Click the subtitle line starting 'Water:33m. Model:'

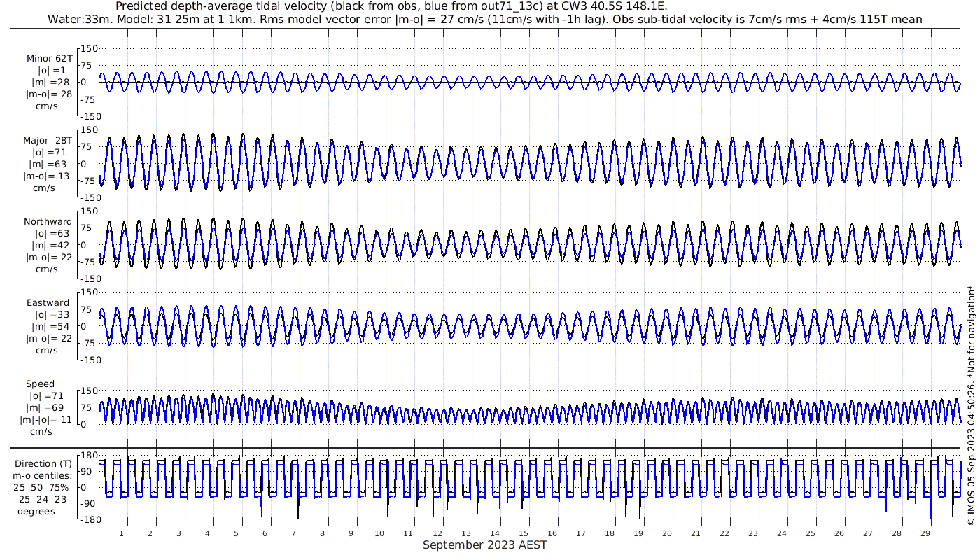click(x=484, y=19)
